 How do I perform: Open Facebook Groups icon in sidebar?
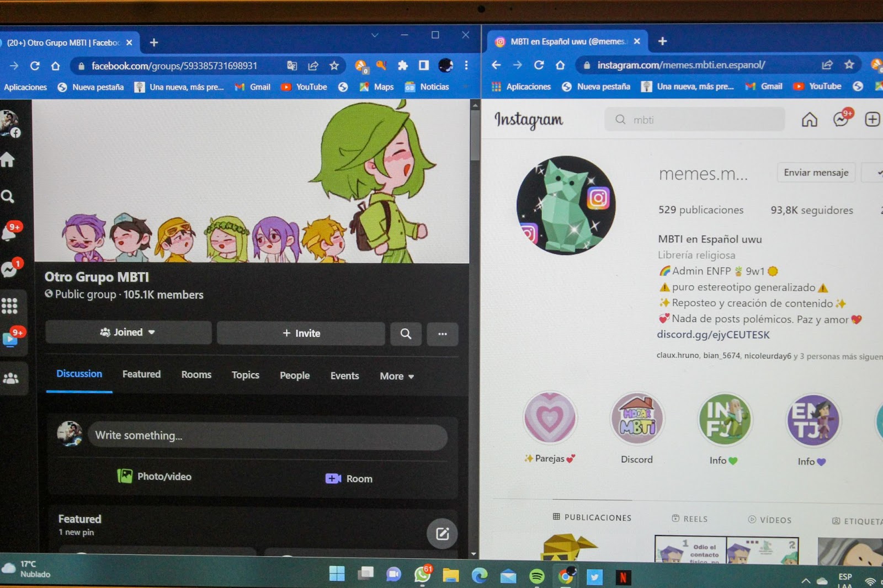10,378
